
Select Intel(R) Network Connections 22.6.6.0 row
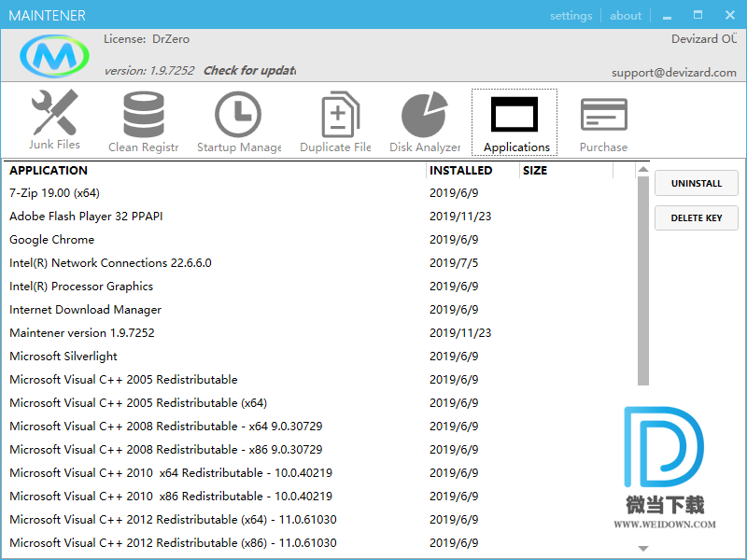point(319,263)
